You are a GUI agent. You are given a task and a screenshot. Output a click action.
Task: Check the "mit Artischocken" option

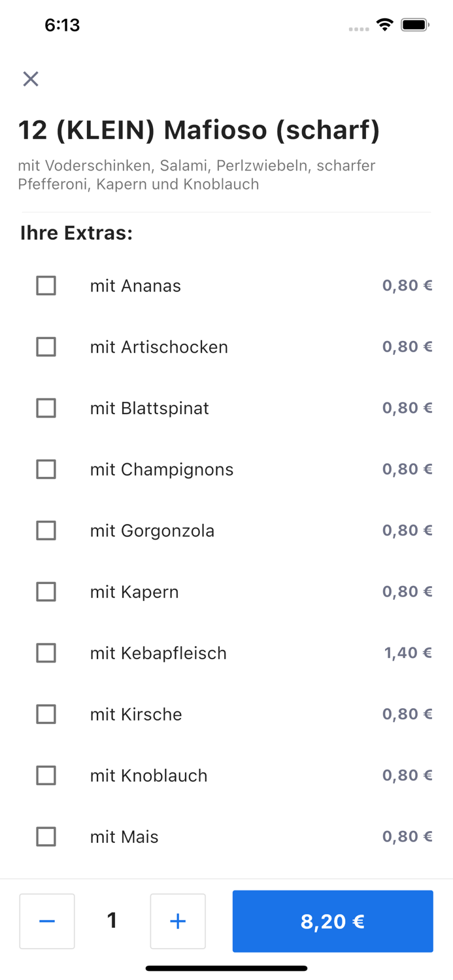pos(46,347)
